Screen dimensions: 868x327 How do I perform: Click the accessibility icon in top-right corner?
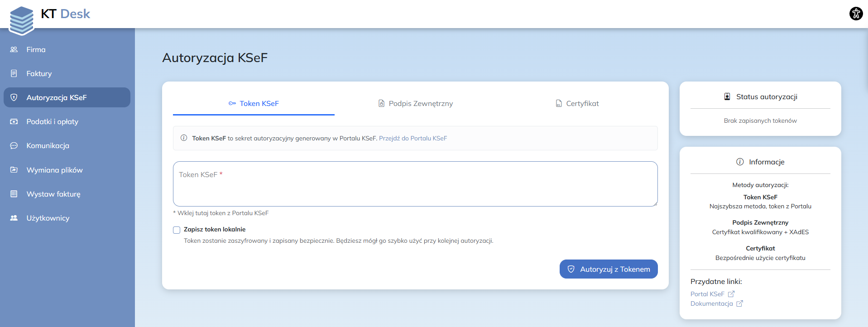856,14
